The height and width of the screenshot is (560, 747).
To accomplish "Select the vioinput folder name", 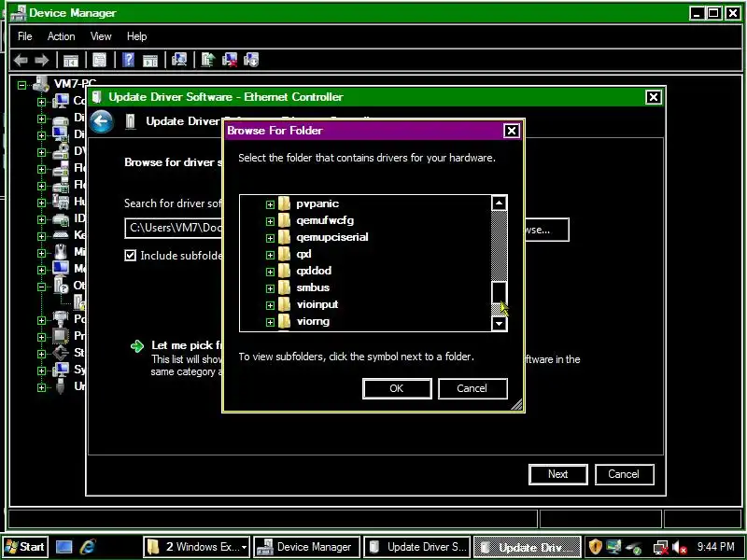I will [317, 304].
